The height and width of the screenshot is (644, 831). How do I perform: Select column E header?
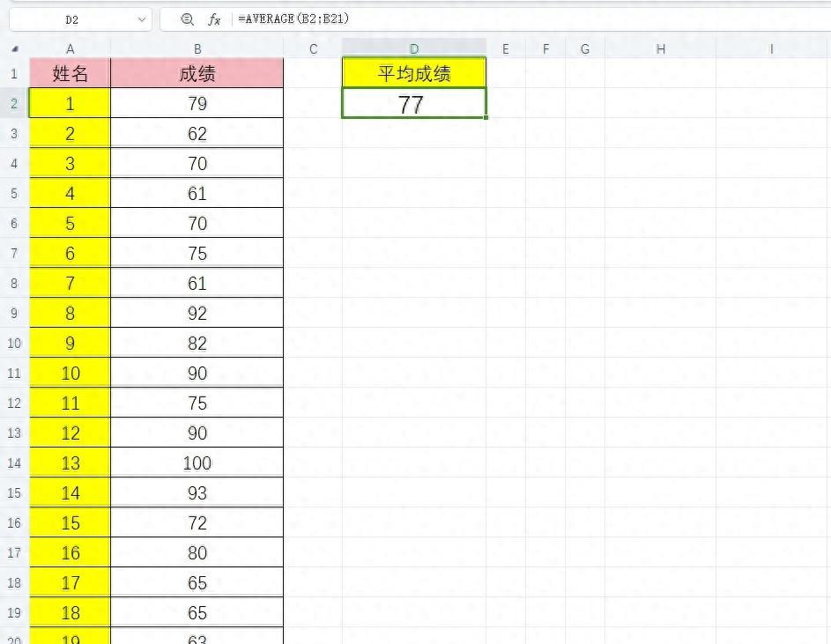pyautogui.click(x=506, y=49)
